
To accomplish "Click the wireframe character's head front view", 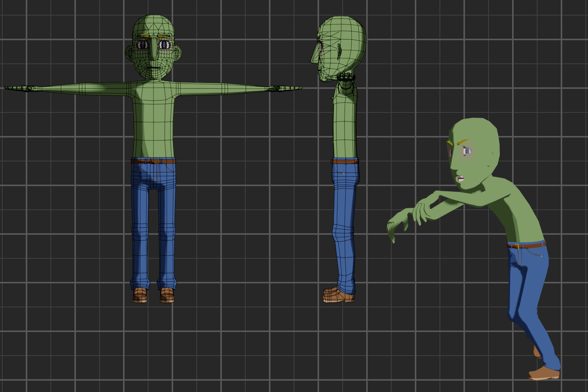I will [154, 45].
